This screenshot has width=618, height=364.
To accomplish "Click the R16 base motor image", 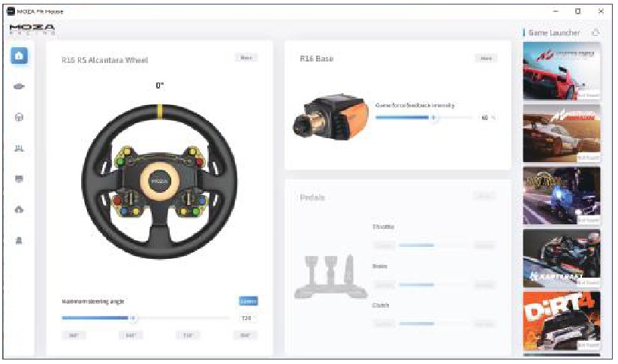I will [x=330, y=117].
